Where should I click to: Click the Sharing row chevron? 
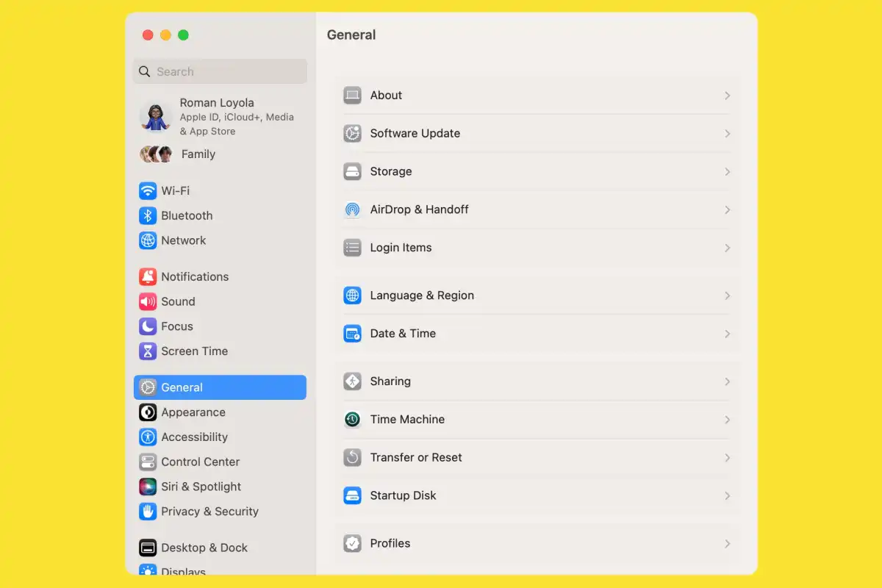727,381
